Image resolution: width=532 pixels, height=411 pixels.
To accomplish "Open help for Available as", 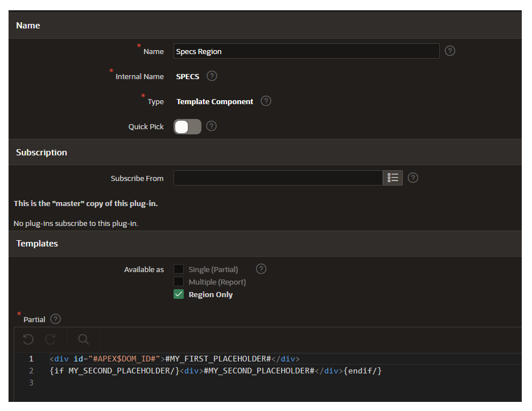I will click(261, 269).
